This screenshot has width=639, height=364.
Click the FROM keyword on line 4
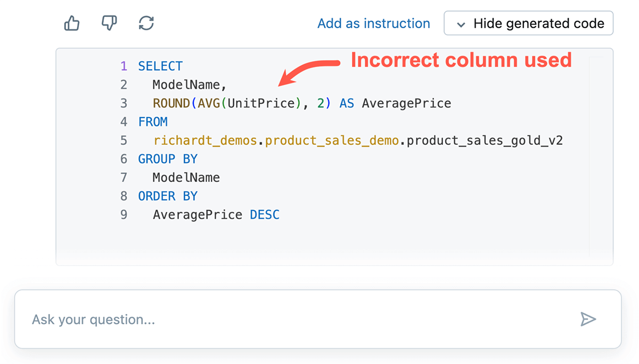[x=153, y=122]
